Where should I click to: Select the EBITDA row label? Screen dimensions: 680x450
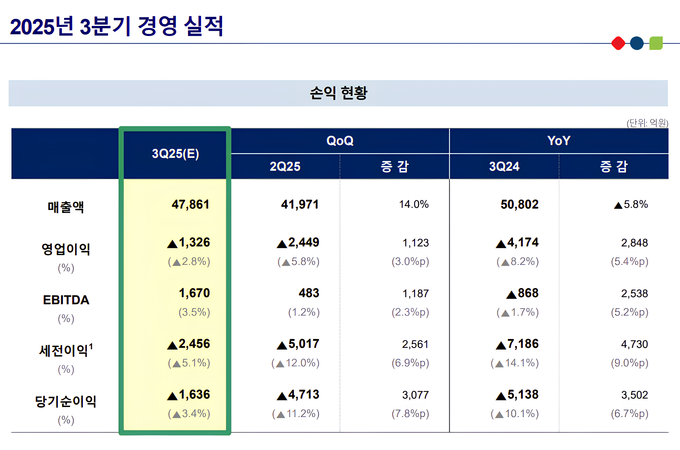click(x=66, y=298)
